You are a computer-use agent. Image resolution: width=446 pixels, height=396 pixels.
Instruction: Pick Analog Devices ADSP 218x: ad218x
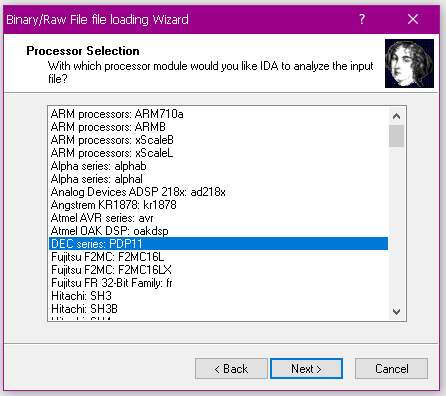tap(218, 192)
